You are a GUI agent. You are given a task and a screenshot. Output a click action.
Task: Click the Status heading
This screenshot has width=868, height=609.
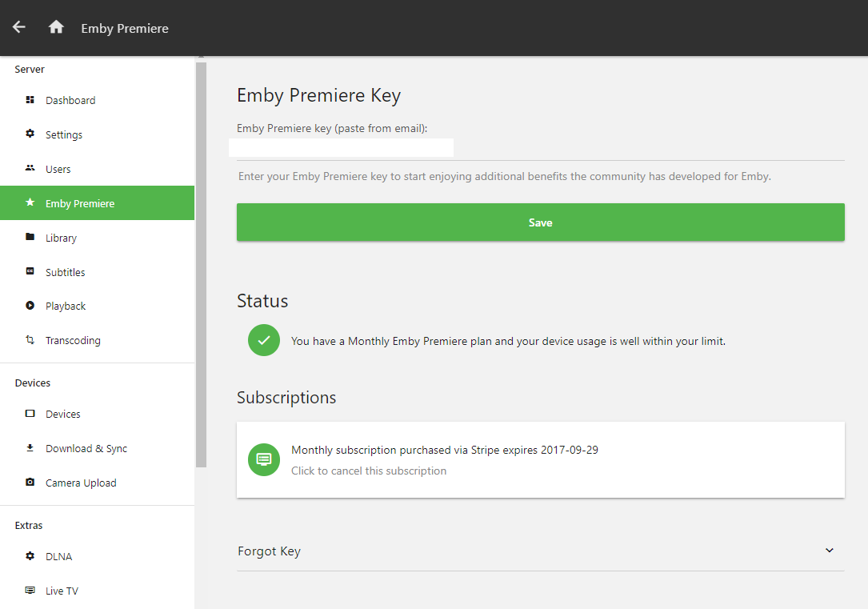pyautogui.click(x=262, y=301)
